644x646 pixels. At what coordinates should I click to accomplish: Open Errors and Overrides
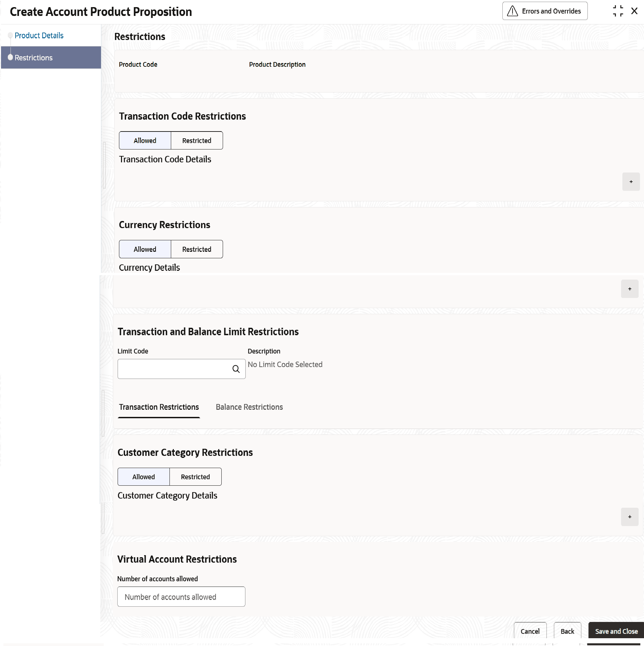545,11
